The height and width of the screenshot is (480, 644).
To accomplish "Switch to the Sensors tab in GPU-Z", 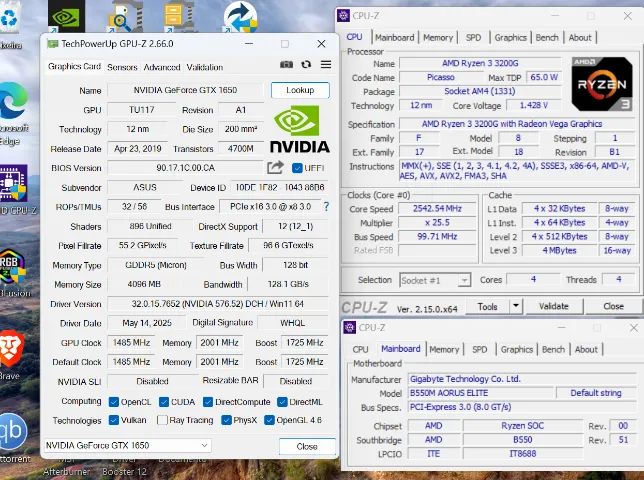I will (122, 67).
